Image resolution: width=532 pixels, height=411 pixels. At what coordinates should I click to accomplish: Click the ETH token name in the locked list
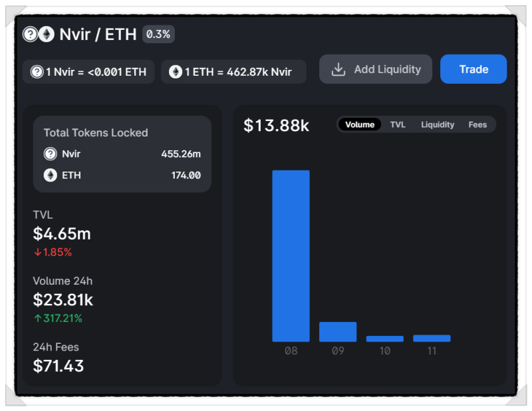click(x=71, y=175)
